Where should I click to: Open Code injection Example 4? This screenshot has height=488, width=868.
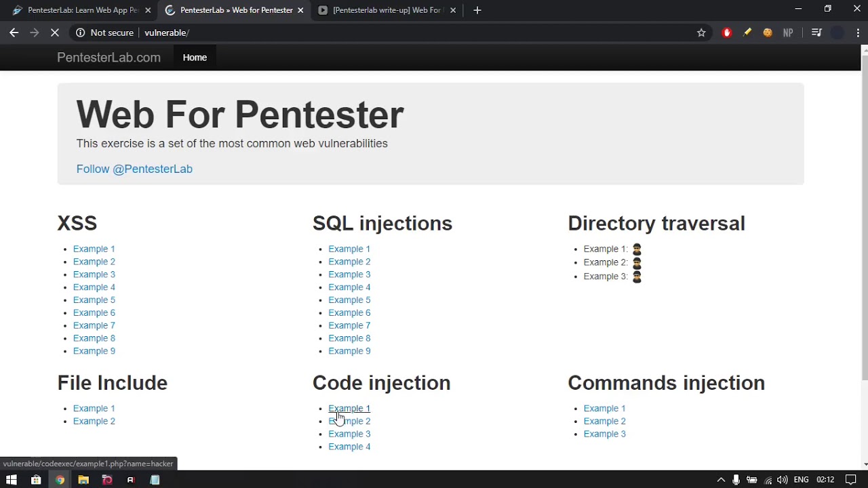coord(349,447)
